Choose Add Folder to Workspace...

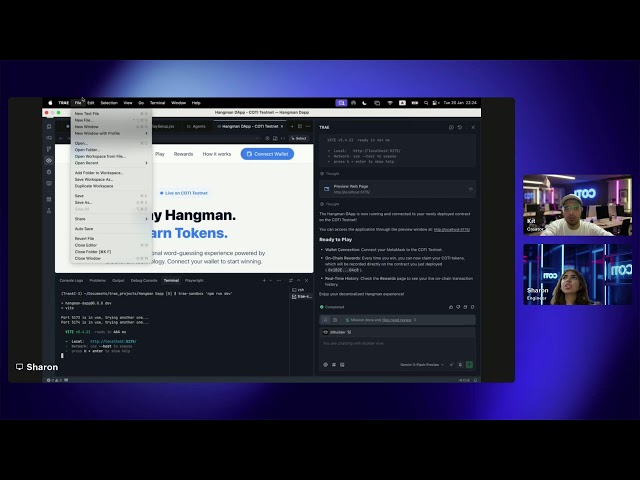pos(111,173)
